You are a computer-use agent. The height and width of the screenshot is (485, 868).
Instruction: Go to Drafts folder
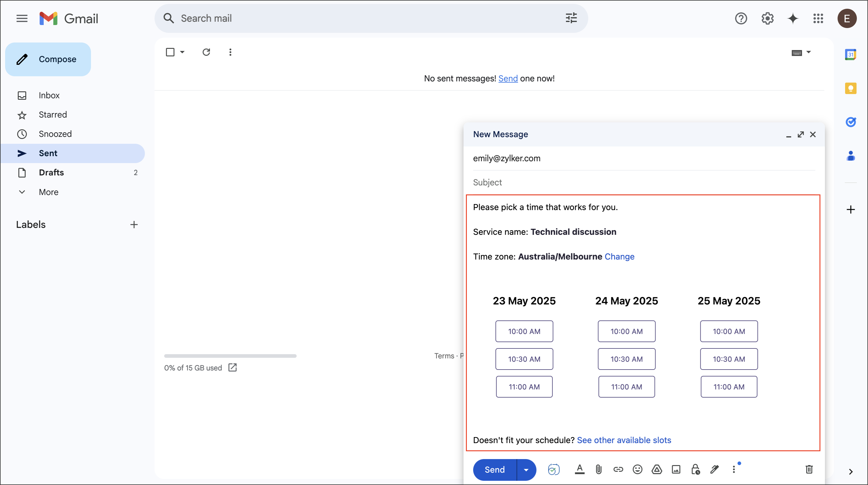[x=51, y=172]
